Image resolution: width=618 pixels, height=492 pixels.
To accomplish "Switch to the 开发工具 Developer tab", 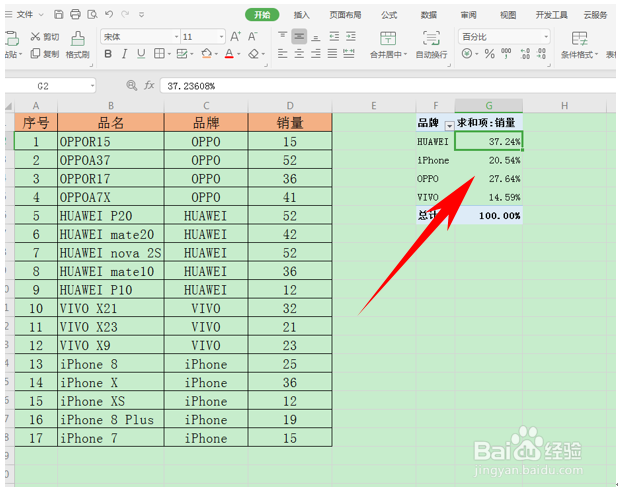I will pyautogui.click(x=551, y=15).
